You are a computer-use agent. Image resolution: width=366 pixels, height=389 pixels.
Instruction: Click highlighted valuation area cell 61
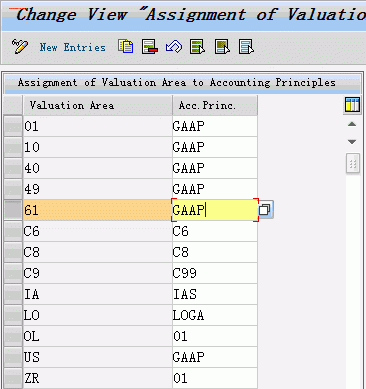[x=97, y=210]
